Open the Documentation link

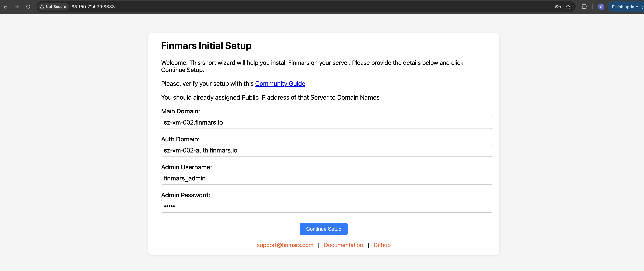coord(343,245)
